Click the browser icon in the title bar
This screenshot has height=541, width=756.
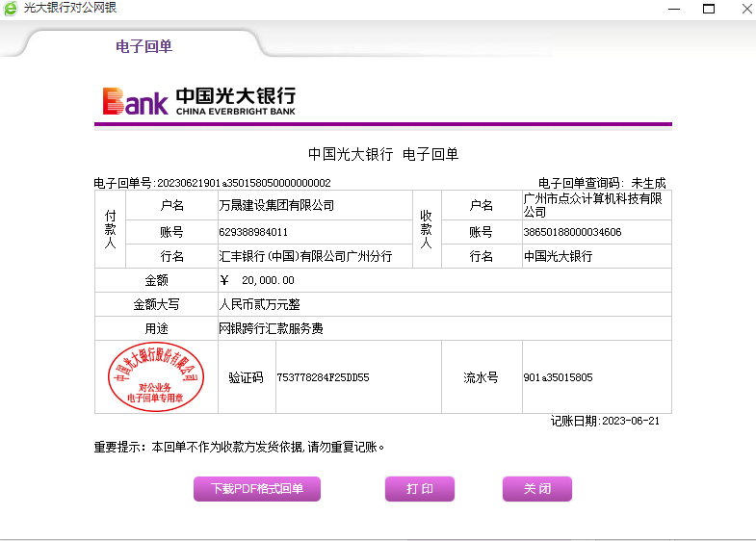[11, 9]
